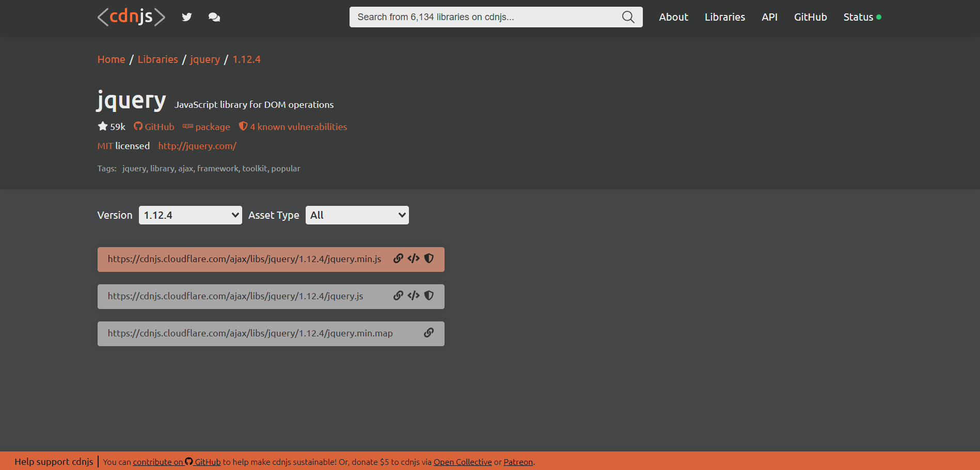Copy URL icon for jquery.min.map
Image resolution: width=980 pixels, height=470 pixels.
pyautogui.click(x=429, y=333)
